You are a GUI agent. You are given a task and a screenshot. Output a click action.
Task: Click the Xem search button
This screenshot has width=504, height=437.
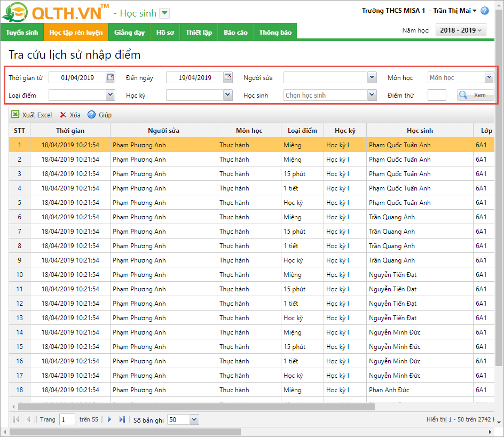coord(475,95)
